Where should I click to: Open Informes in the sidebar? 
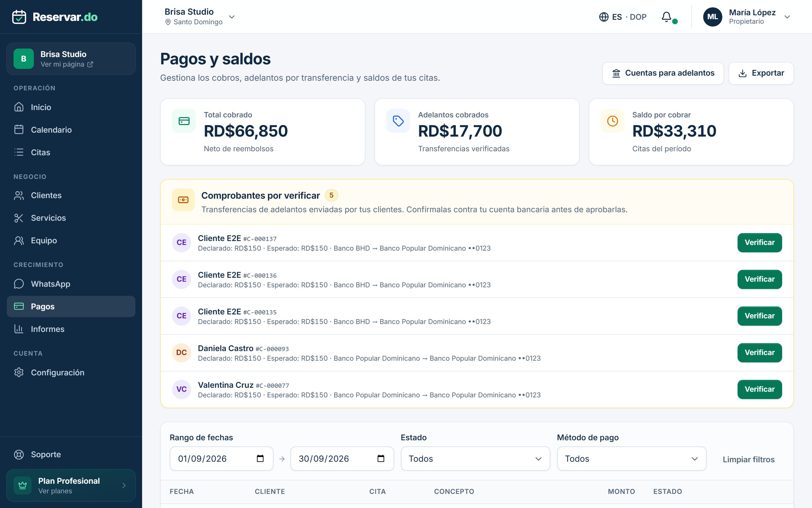pyautogui.click(x=71, y=329)
